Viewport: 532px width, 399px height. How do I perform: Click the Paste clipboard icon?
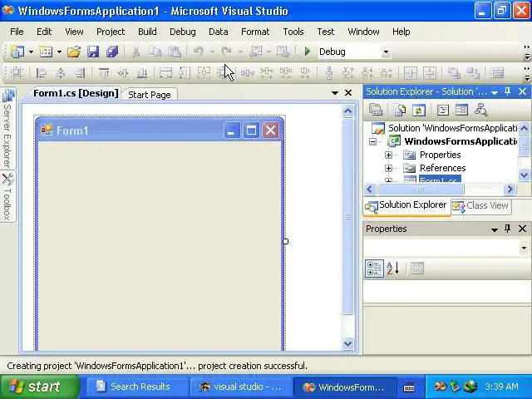click(175, 52)
